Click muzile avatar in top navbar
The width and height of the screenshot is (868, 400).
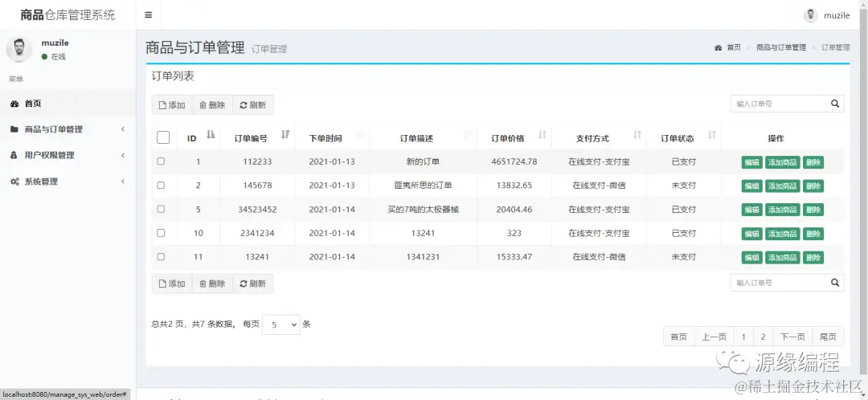(810, 15)
